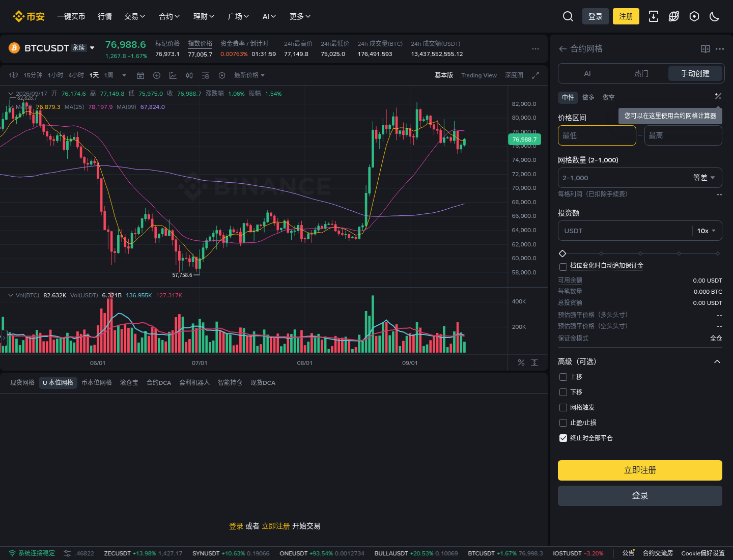Uncheck 终止时全部平仓

tap(563, 438)
